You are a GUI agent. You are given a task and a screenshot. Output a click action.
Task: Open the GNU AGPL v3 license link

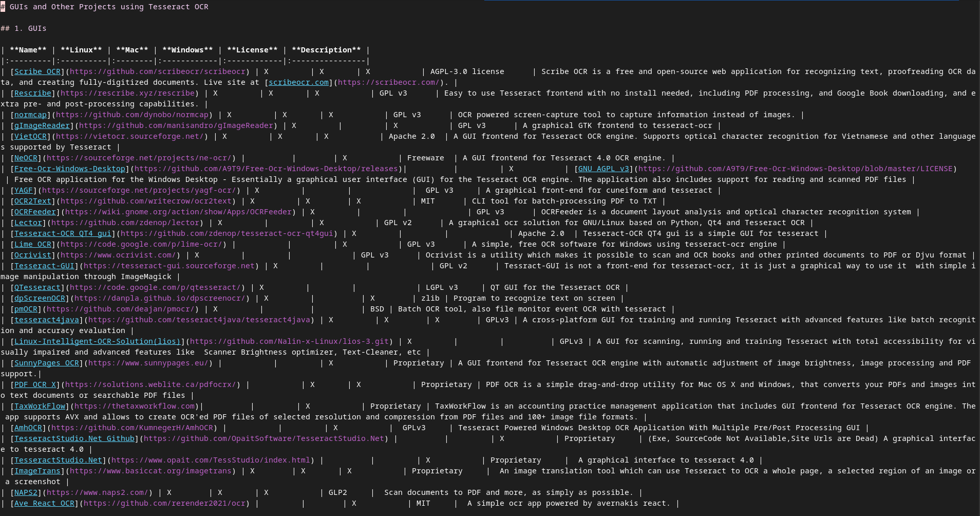coord(604,169)
